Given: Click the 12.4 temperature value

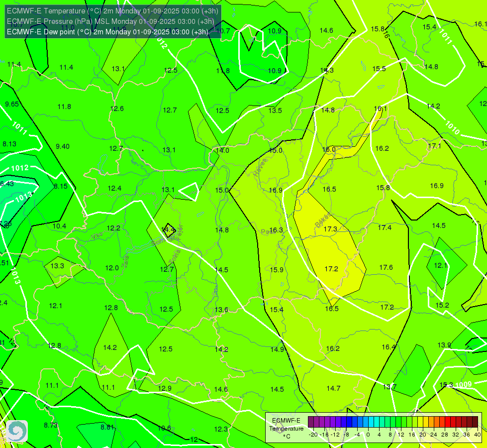Looking at the screenshot, I should click(114, 188).
